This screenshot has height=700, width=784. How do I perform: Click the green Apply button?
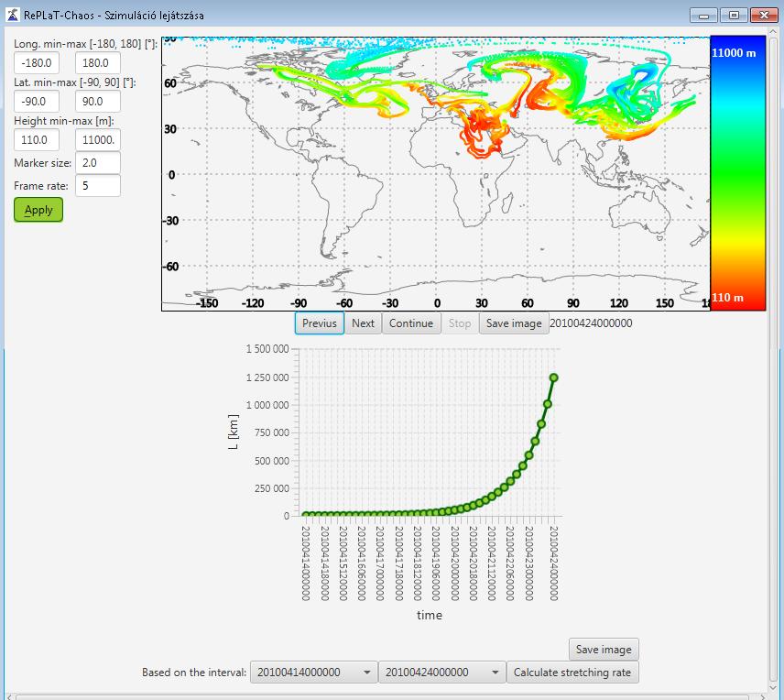(x=38, y=210)
